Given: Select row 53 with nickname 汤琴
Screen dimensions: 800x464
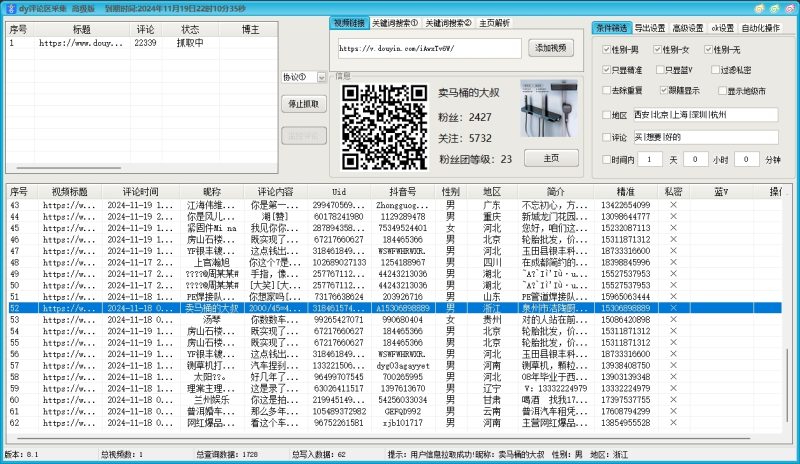Looking at the screenshot, I should point(394,320).
